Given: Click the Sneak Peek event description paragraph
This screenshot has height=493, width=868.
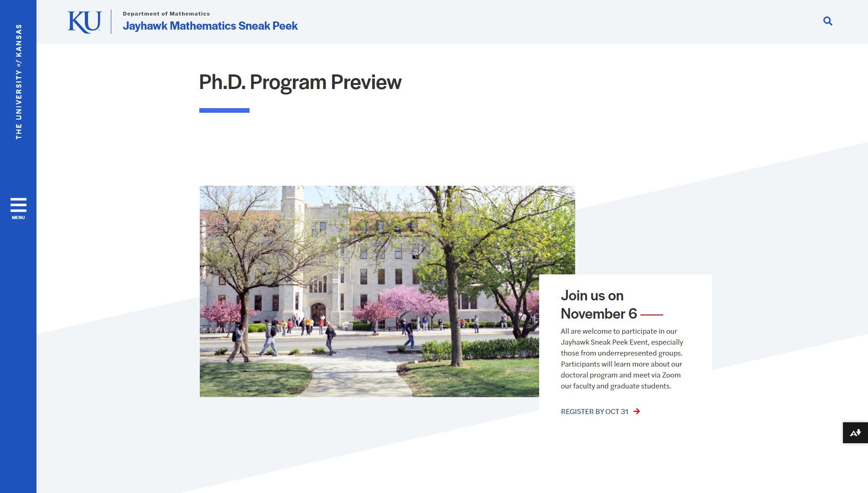Looking at the screenshot, I should tap(622, 358).
